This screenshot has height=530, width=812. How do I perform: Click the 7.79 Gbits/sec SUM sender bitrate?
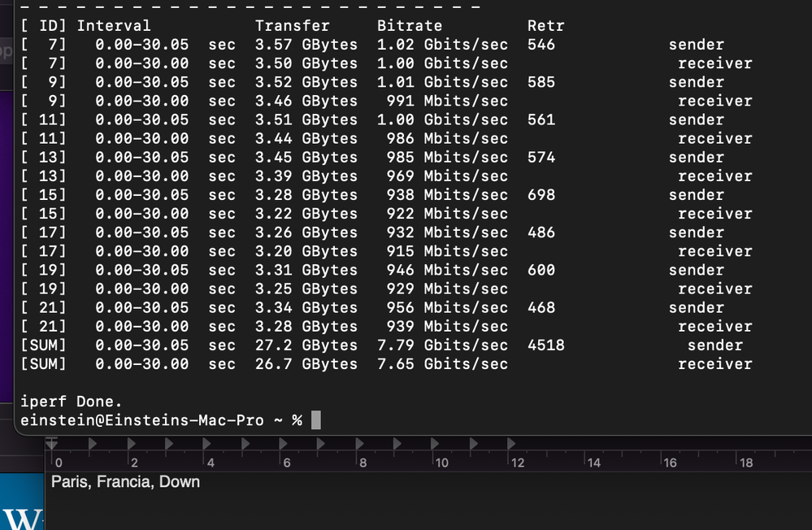(x=442, y=345)
